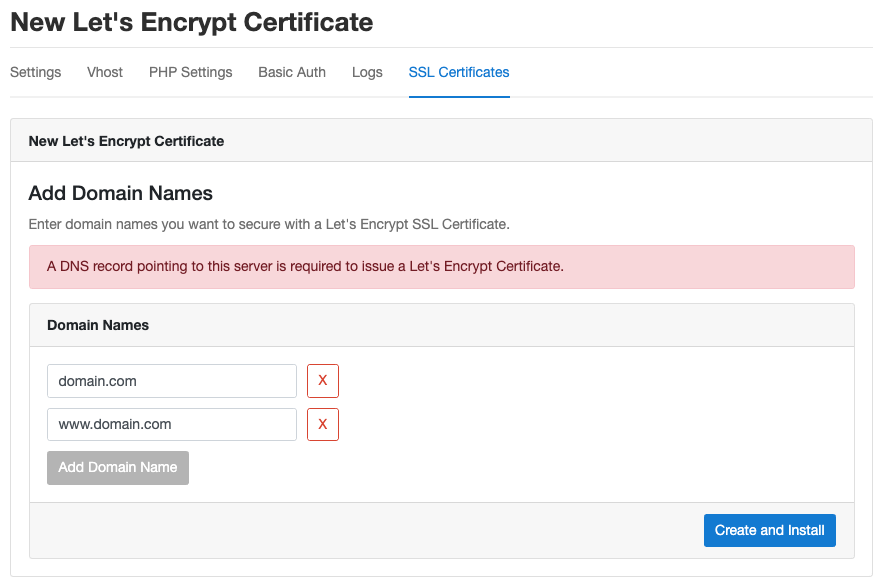This screenshot has width=883, height=588.
Task: Select the SSL Certificates tab
Action: click(459, 72)
